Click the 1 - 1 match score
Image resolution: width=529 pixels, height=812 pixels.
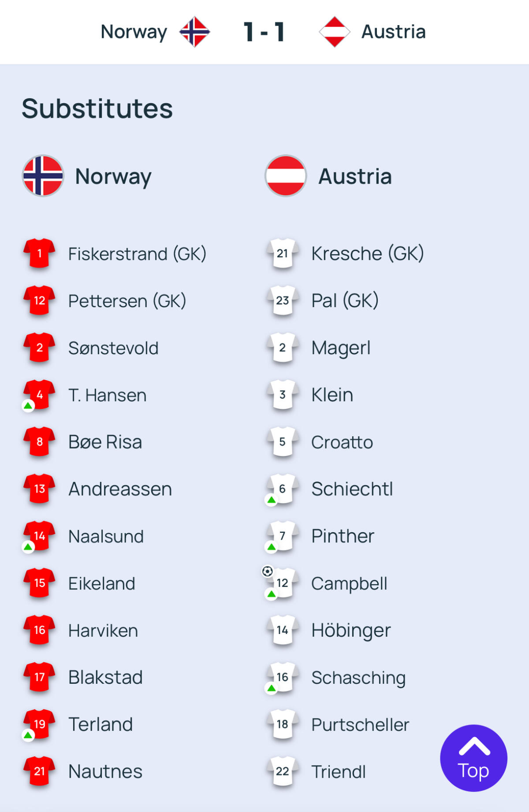pyautogui.click(x=264, y=32)
